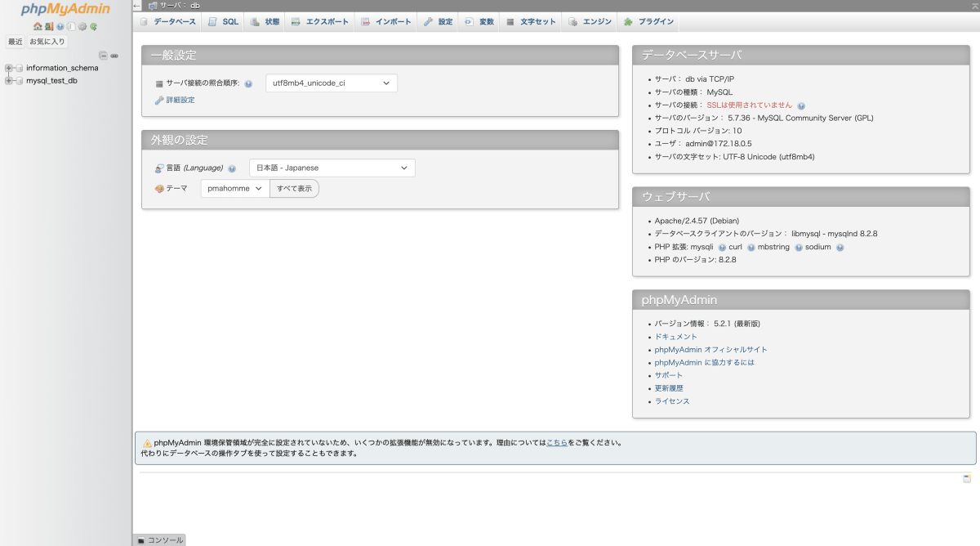Click the link-with-main-panel chain icon

[114, 56]
